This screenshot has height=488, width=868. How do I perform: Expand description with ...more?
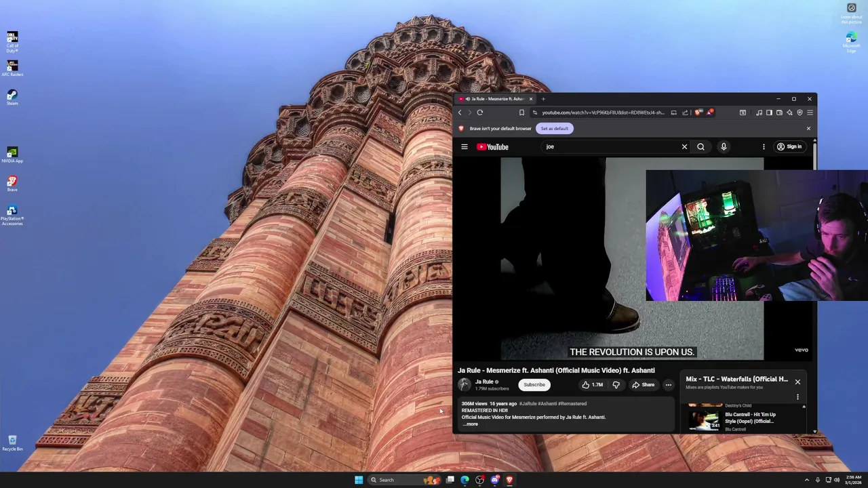tap(470, 424)
